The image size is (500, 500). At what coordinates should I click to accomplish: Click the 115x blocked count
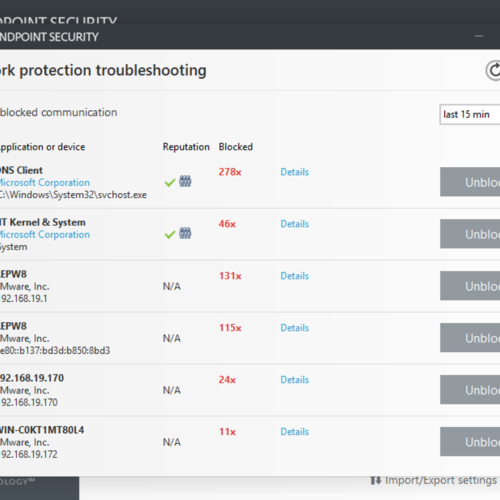(230, 328)
